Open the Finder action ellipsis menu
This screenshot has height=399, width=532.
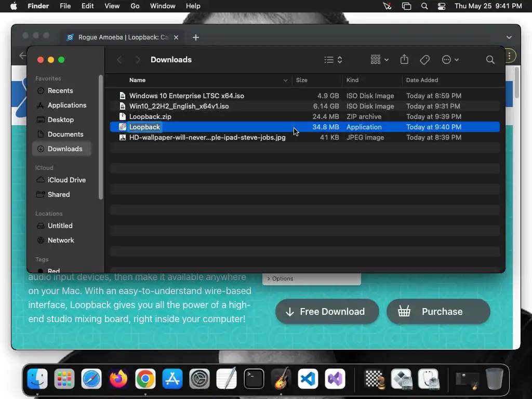coord(450,60)
